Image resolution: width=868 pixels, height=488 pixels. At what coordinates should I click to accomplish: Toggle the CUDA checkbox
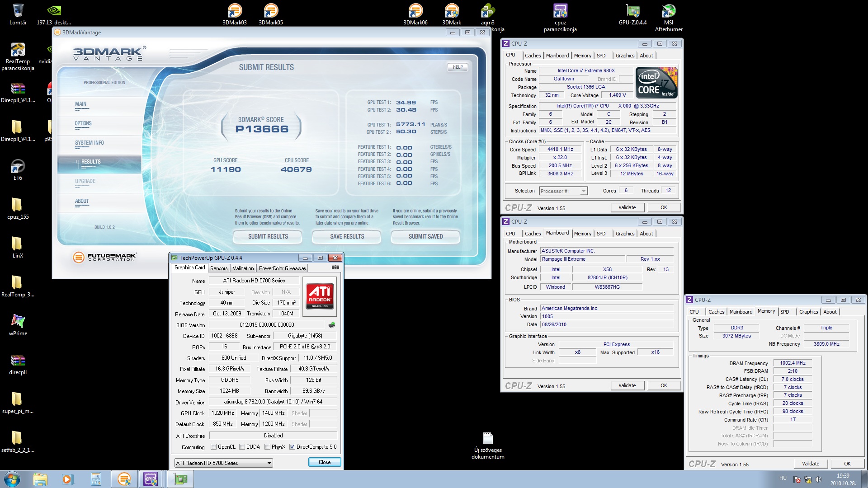pyautogui.click(x=242, y=447)
